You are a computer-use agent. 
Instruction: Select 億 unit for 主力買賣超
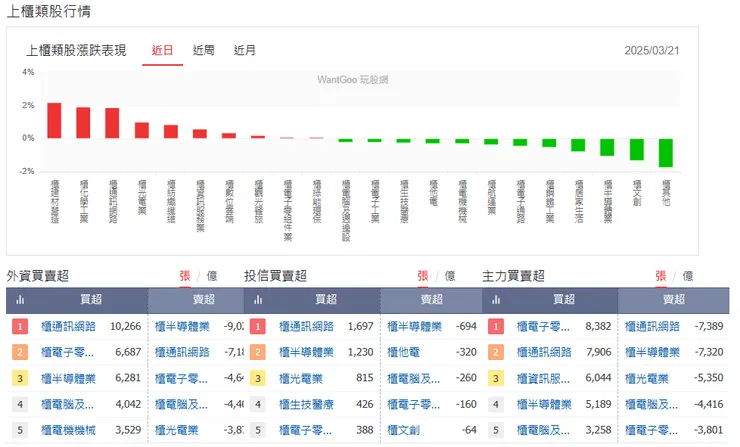tap(688, 276)
